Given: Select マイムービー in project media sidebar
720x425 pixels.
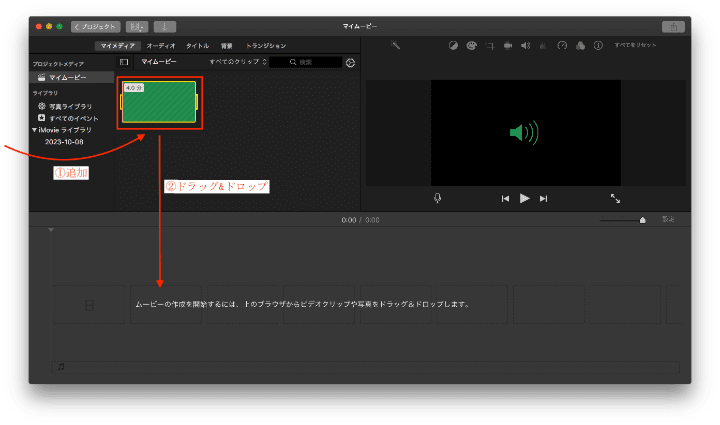Looking at the screenshot, I should tap(72, 77).
